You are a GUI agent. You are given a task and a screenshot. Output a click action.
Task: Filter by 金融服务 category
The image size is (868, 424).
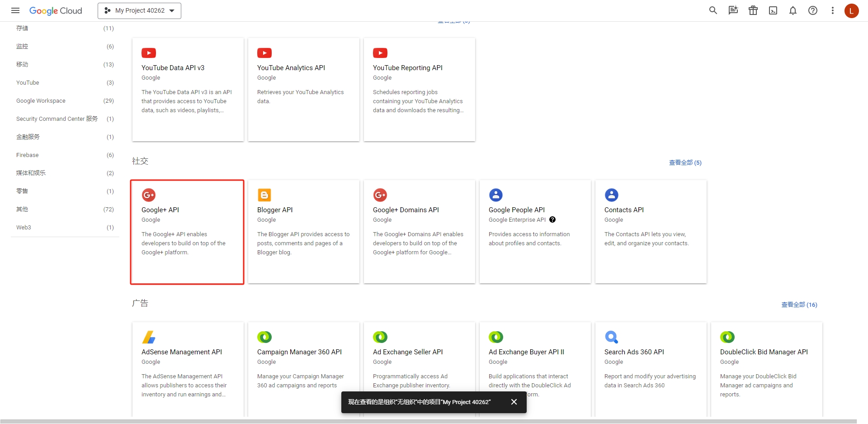click(65, 137)
